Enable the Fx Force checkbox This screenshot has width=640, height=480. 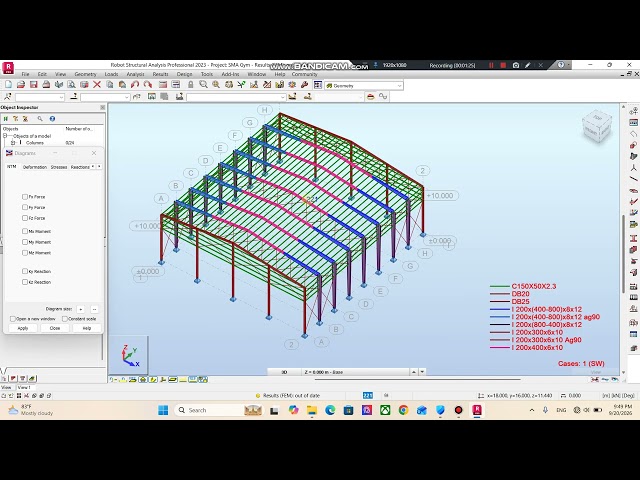tap(25, 197)
